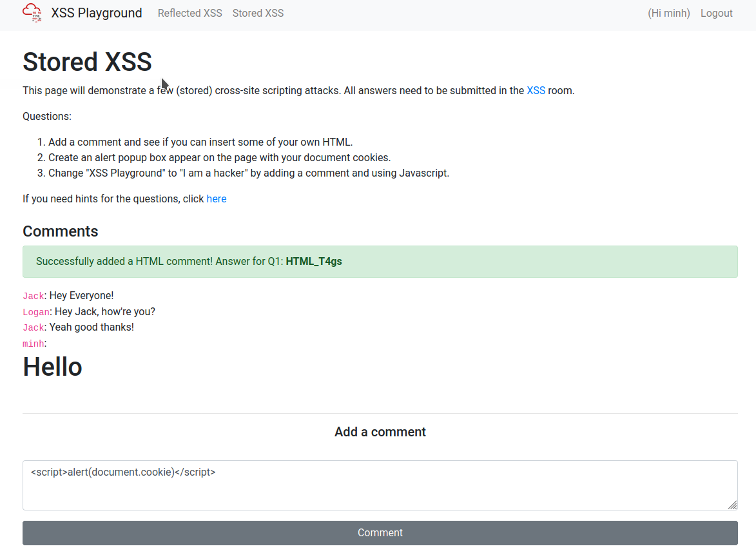
Task: Submit with the Comment button
Action: (x=380, y=532)
